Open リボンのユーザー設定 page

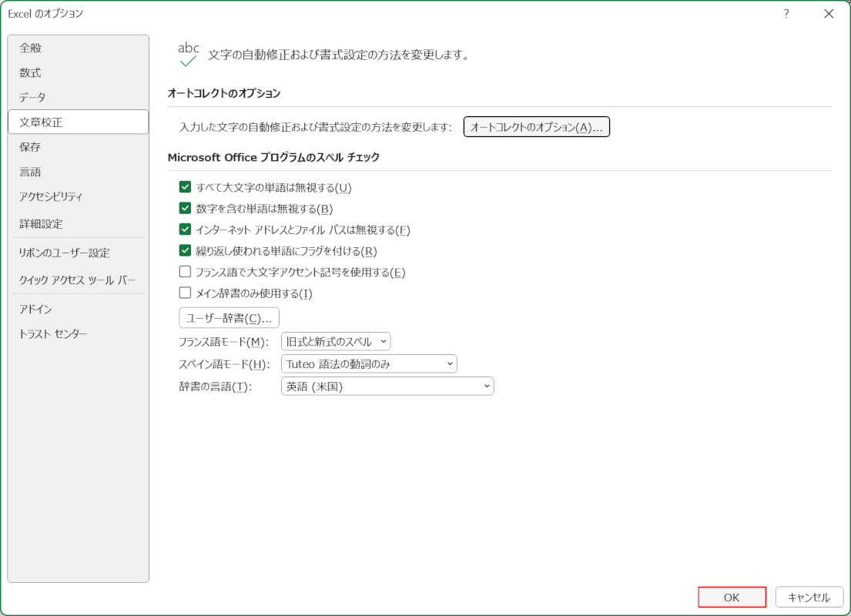65,253
